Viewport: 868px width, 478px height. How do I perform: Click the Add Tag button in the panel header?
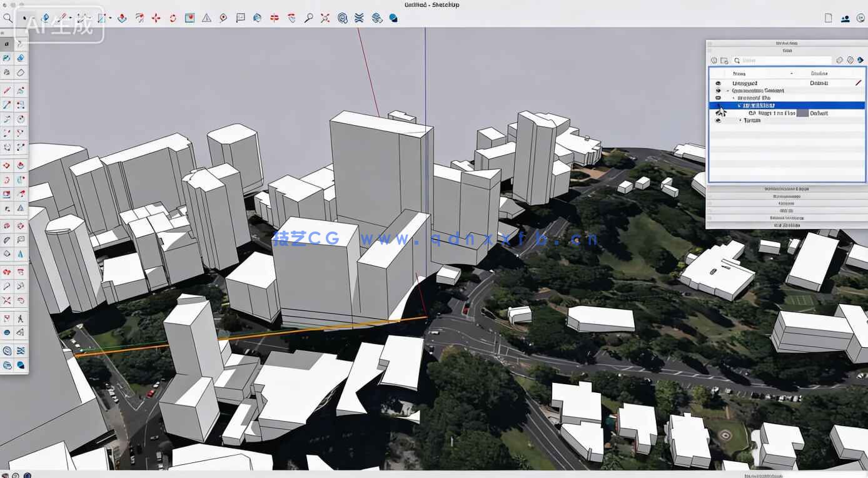(714, 60)
